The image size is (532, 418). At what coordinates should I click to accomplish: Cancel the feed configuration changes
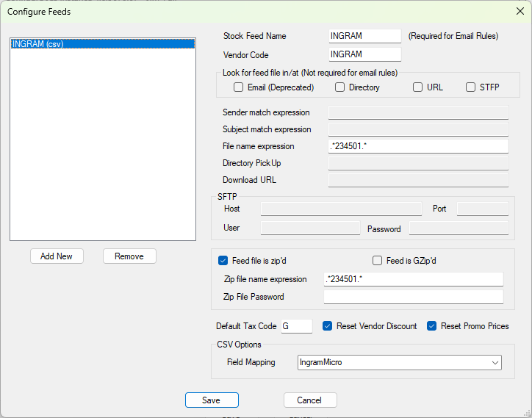[310, 400]
